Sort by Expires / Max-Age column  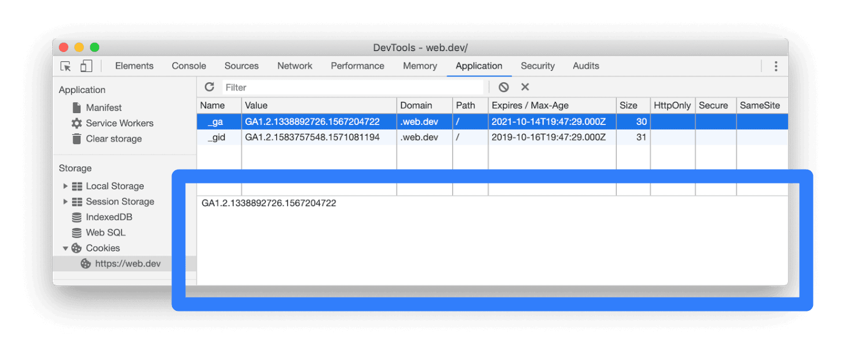[x=530, y=105]
